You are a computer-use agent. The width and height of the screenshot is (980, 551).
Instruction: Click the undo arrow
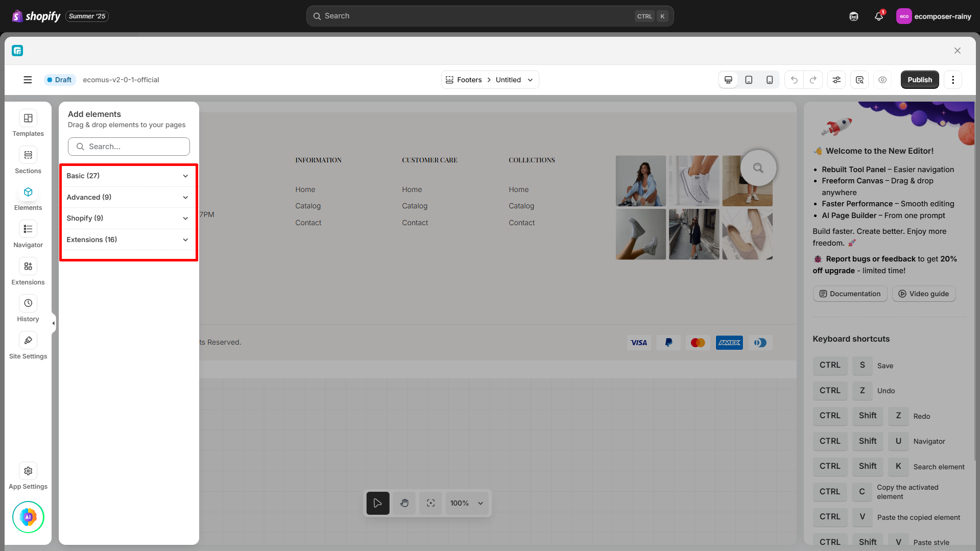coord(794,80)
